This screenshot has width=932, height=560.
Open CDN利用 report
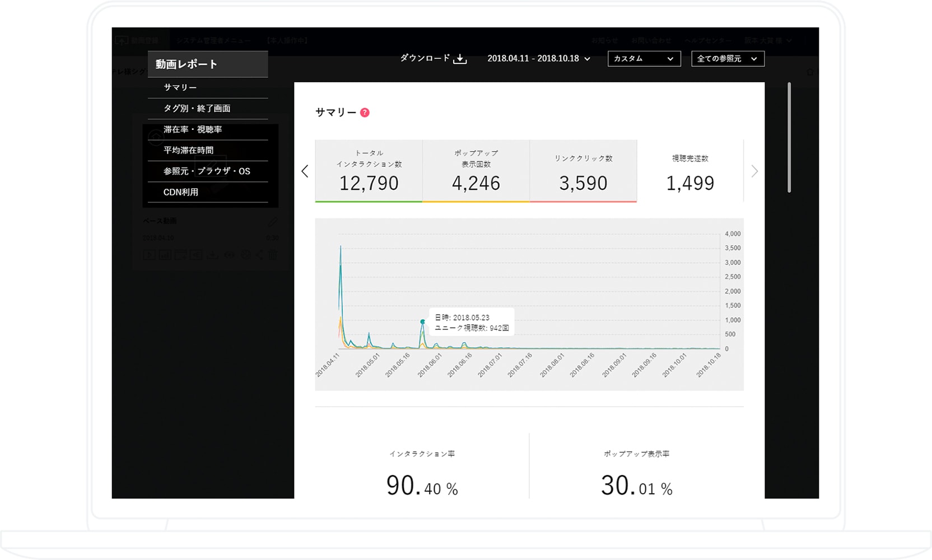(208, 192)
